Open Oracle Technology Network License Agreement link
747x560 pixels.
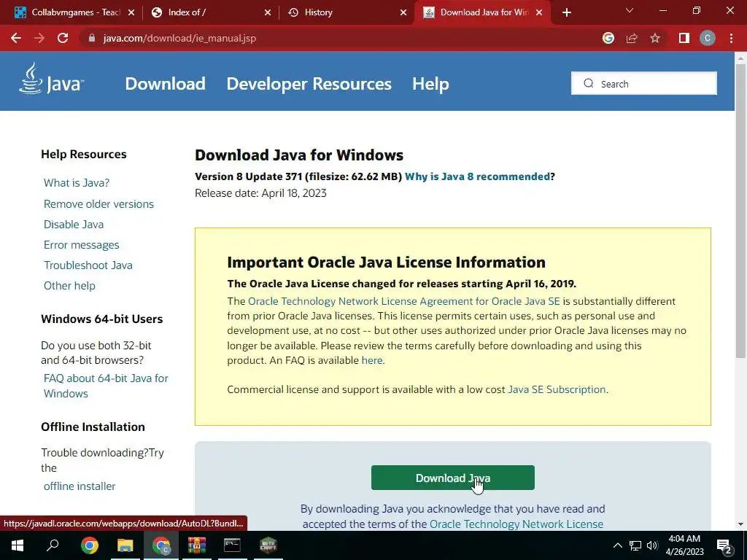404,301
